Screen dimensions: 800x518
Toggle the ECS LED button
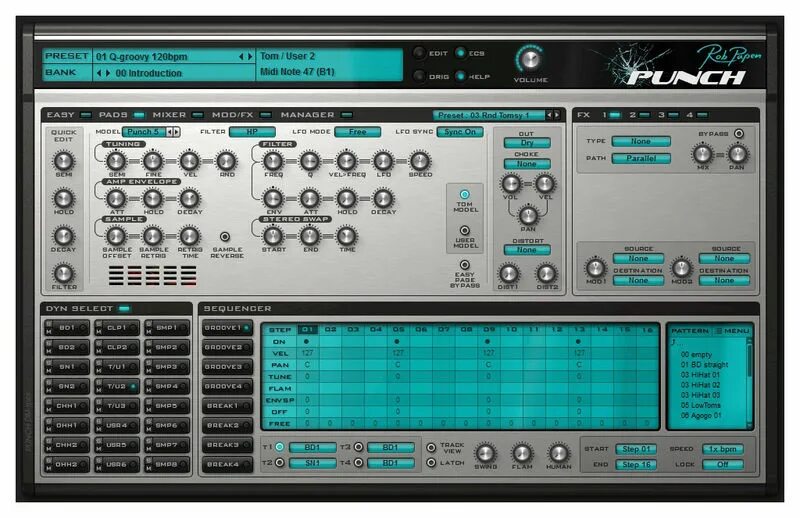(460, 53)
